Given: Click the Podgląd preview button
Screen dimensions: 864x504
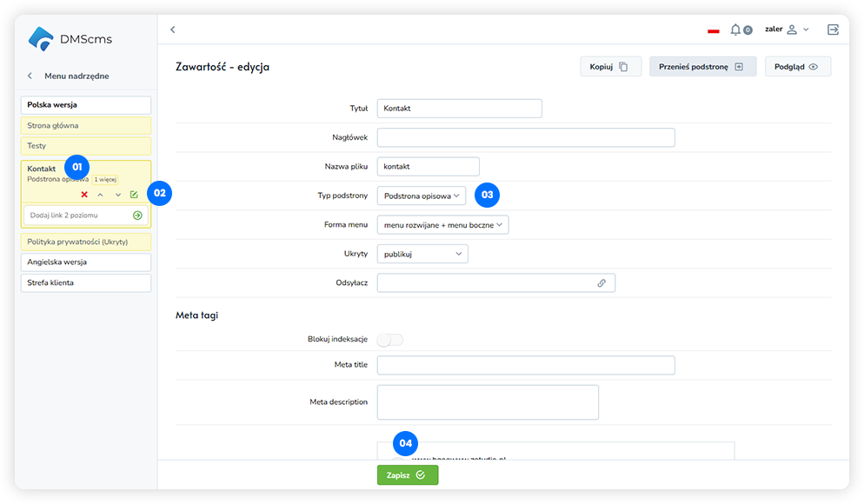Looking at the screenshot, I should pyautogui.click(x=797, y=67).
